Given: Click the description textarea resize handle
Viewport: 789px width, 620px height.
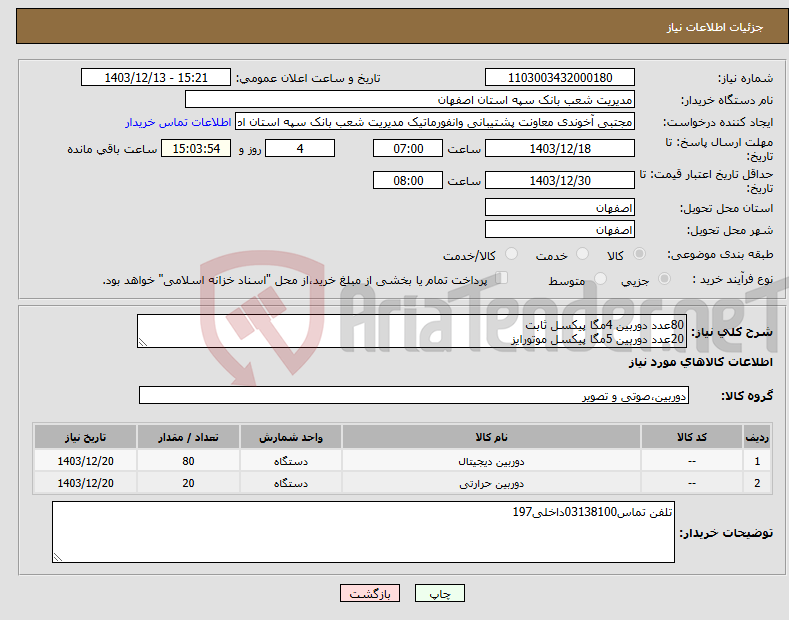Looking at the screenshot, I should tap(143, 342).
